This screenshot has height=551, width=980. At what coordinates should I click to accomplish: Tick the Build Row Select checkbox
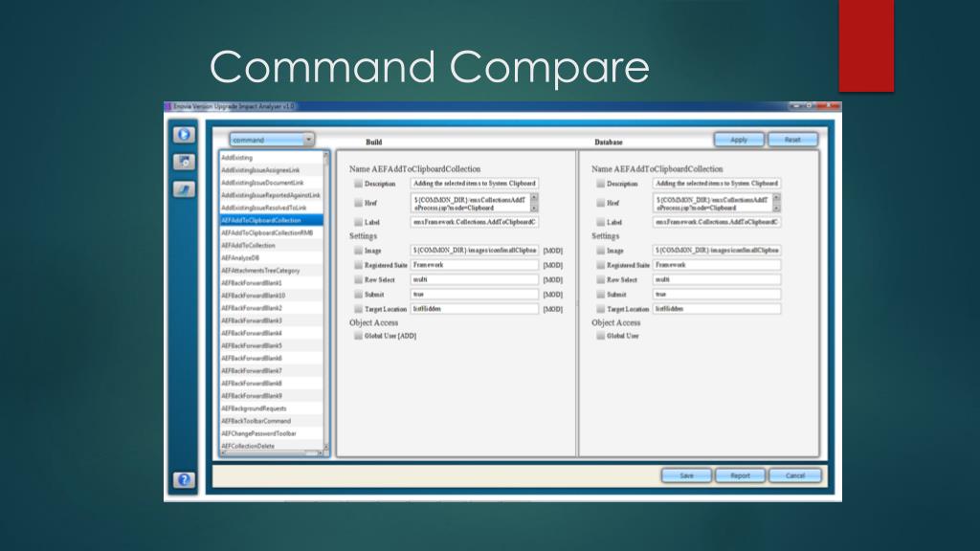[358, 280]
